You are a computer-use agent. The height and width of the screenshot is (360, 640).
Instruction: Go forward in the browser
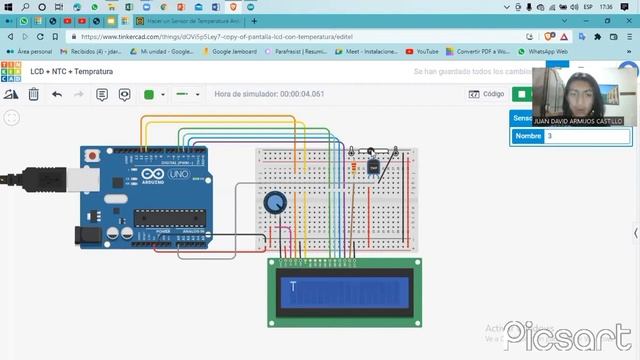pyautogui.click(x=25, y=37)
